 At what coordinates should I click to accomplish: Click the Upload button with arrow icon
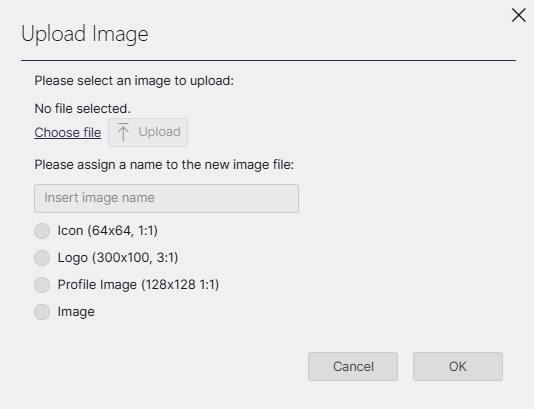click(148, 132)
